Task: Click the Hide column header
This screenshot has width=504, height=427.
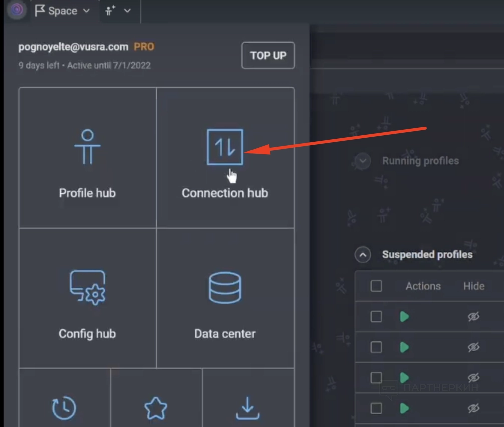Action: tap(474, 286)
